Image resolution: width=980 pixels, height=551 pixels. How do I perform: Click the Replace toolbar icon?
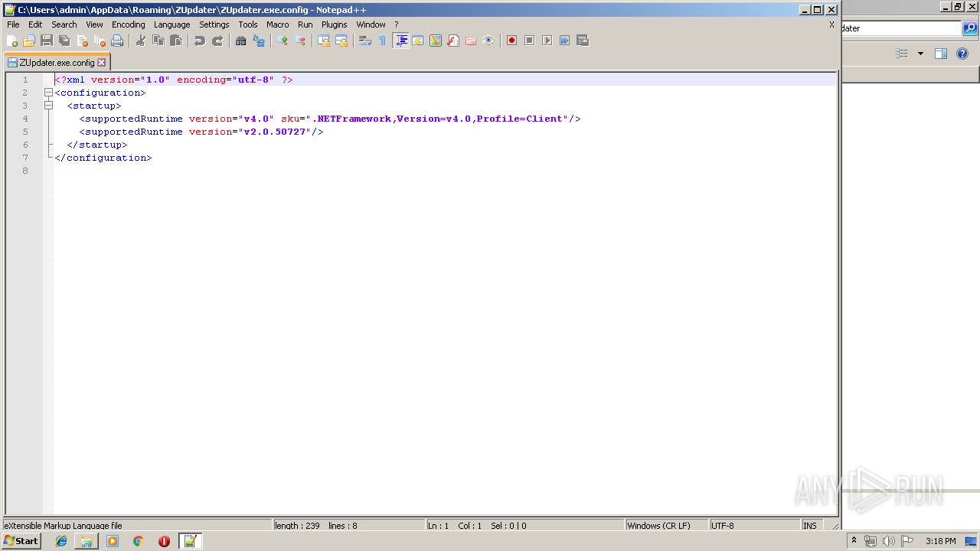pos(259,41)
